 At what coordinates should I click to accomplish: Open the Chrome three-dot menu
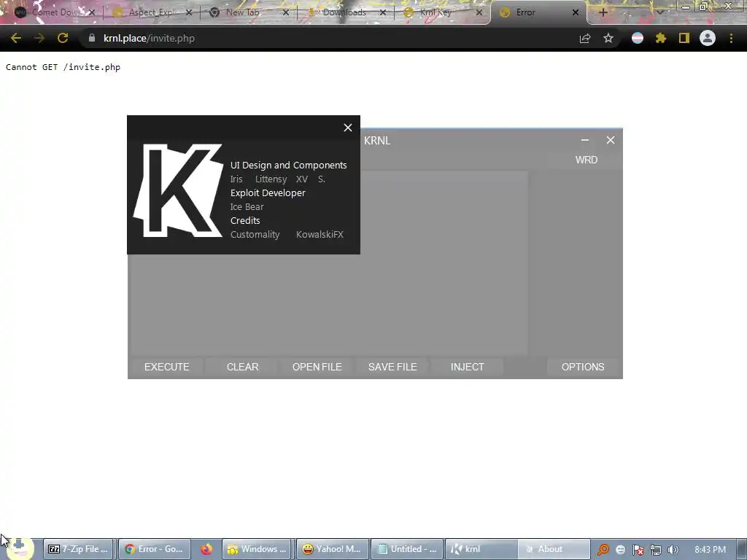click(731, 38)
